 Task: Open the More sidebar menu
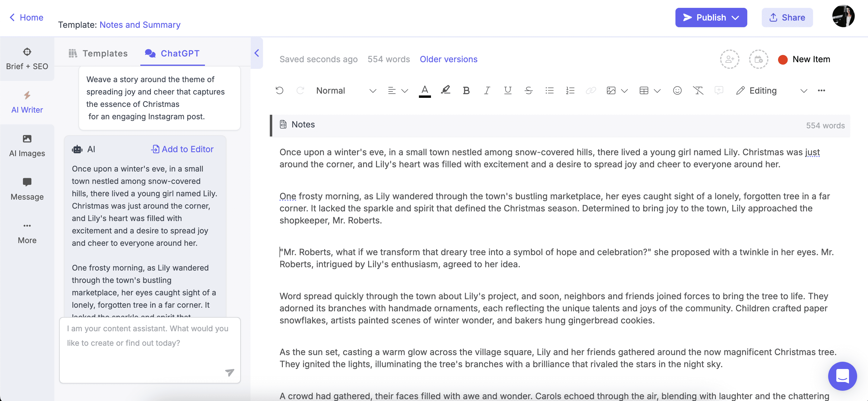pos(27,233)
